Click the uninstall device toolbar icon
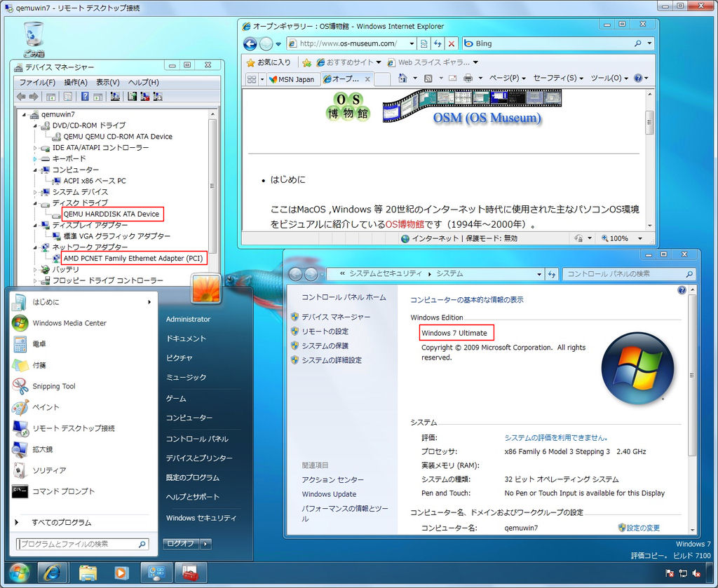This screenshot has width=718, height=588. [x=145, y=97]
